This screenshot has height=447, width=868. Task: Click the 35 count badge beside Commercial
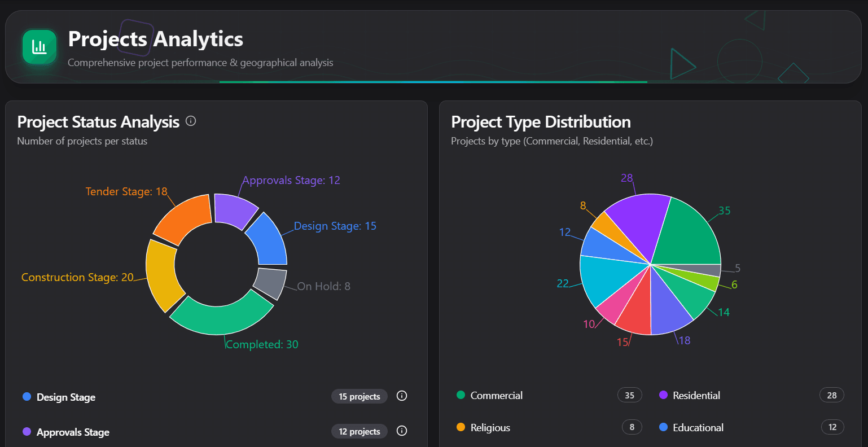tap(629, 395)
